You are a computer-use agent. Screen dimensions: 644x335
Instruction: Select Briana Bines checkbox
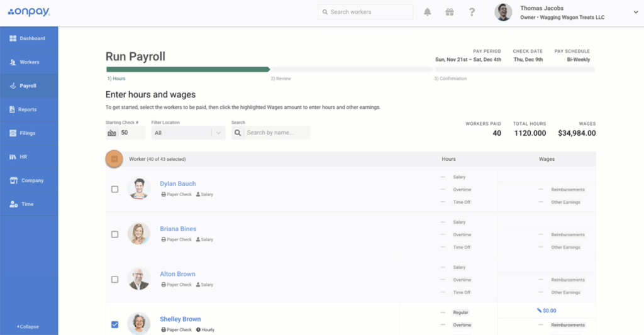point(114,234)
